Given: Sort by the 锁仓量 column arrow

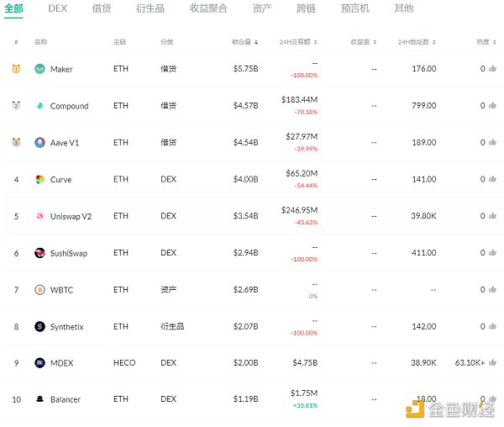Looking at the screenshot, I should pyautogui.click(x=256, y=42).
